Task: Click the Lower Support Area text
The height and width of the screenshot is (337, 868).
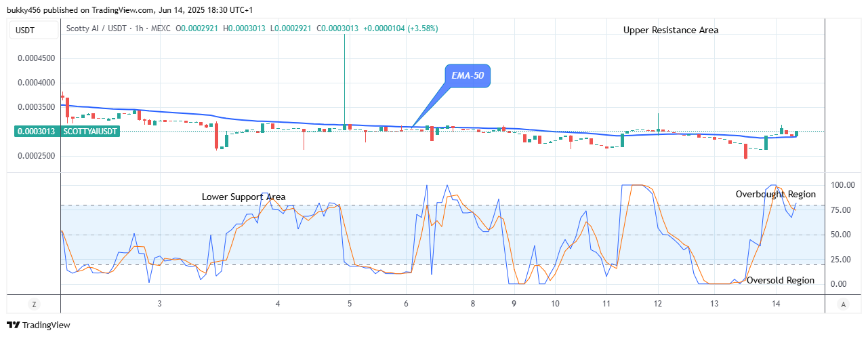Action: pos(244,197)
